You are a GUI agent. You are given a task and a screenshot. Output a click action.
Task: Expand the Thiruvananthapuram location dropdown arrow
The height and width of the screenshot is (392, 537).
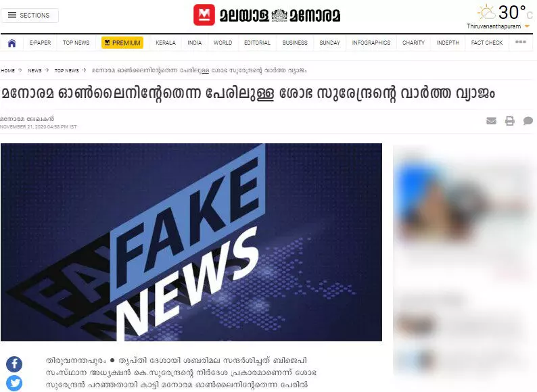click(527, 26)
